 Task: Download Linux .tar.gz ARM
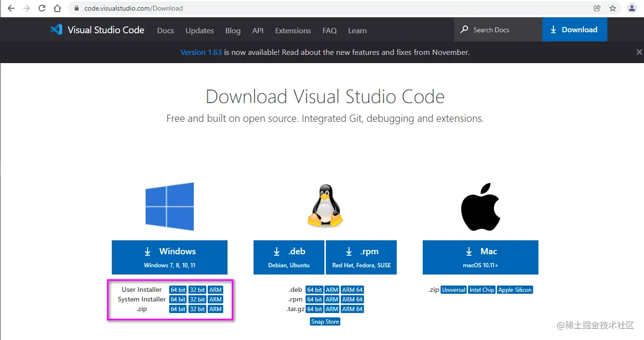332,309
